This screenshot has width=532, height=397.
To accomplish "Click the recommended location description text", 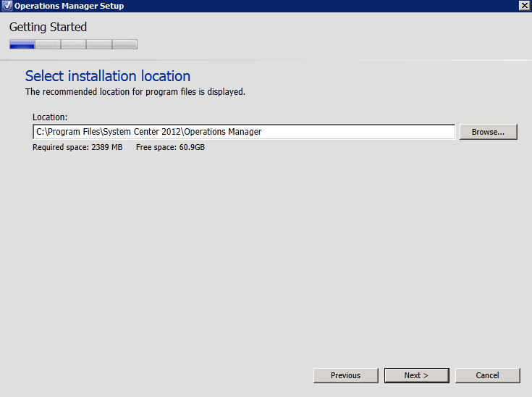I will tap(135, 92).
